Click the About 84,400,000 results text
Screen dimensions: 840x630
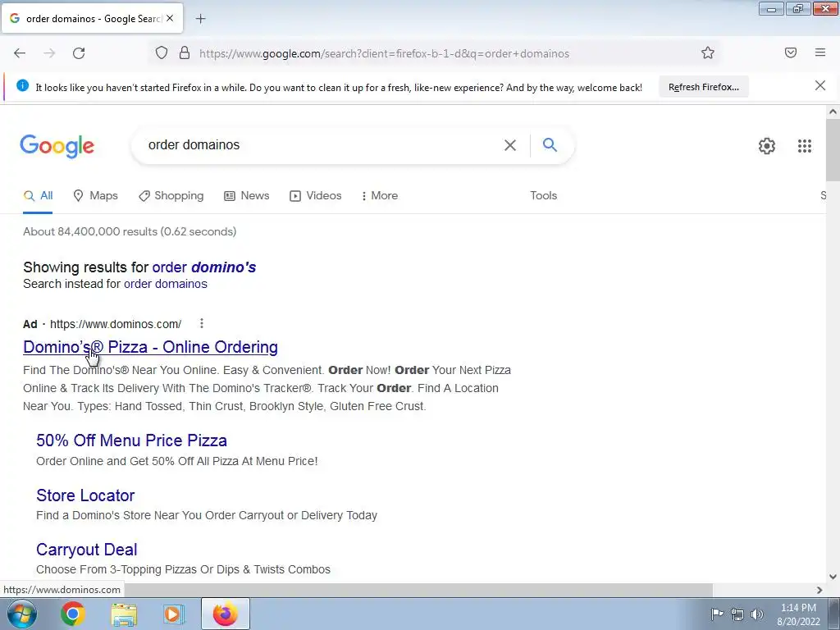tap(130, 232)
